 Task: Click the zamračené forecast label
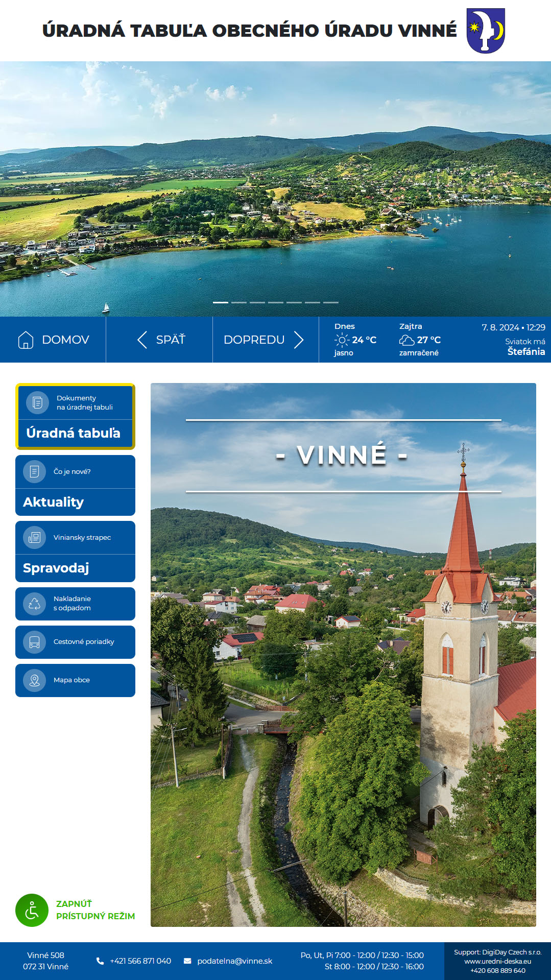click(419, 353)
